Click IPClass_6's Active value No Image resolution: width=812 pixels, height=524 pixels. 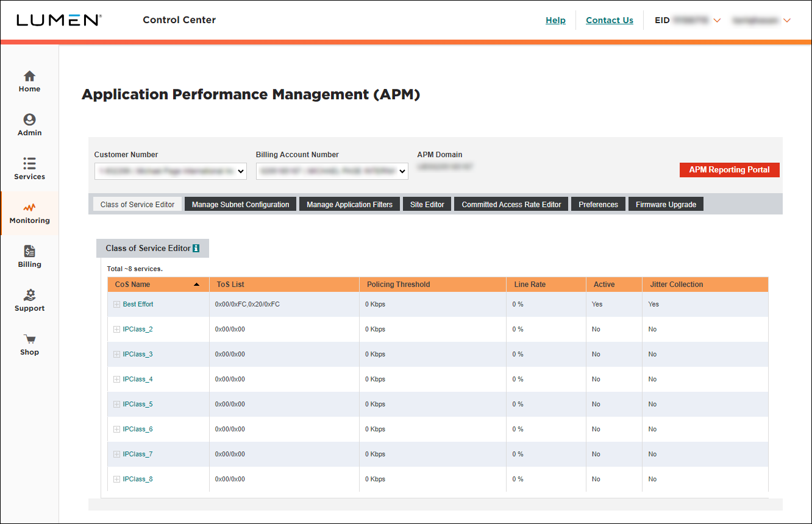(596, 429)
